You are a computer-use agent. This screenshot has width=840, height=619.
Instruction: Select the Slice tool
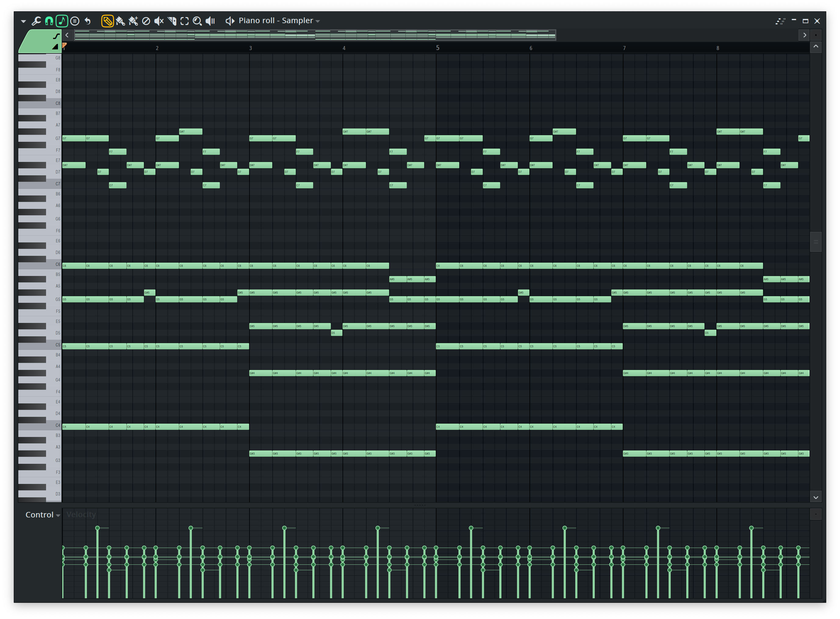coord(172,21)
